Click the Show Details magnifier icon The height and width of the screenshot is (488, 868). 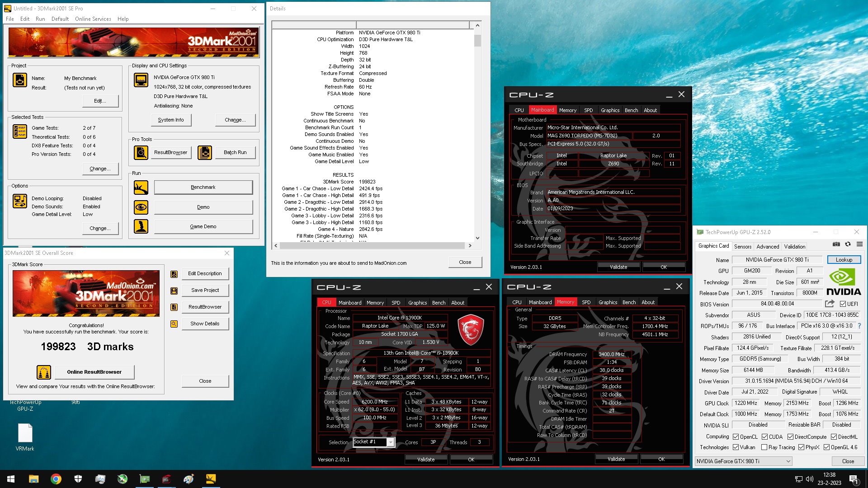(174, 324)
